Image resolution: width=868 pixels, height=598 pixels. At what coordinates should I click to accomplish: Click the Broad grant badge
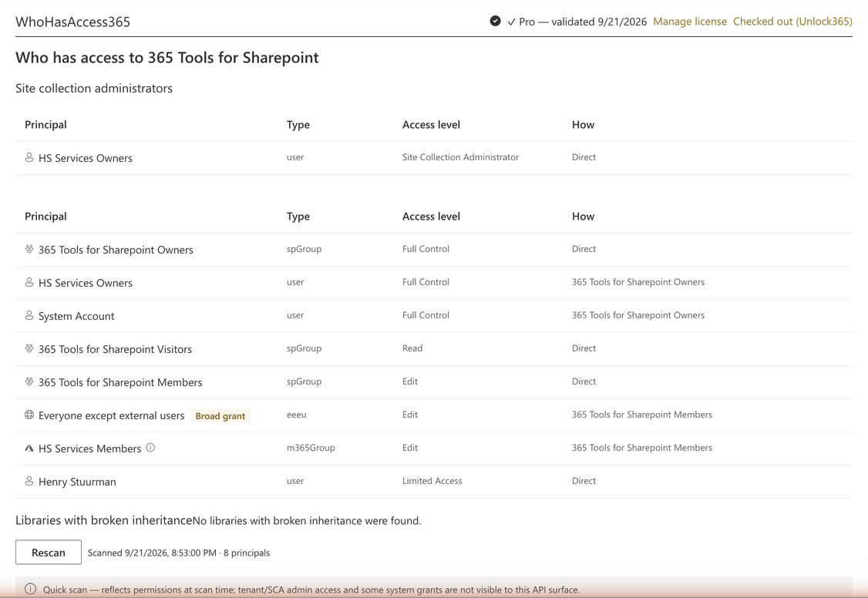(220, 415)
